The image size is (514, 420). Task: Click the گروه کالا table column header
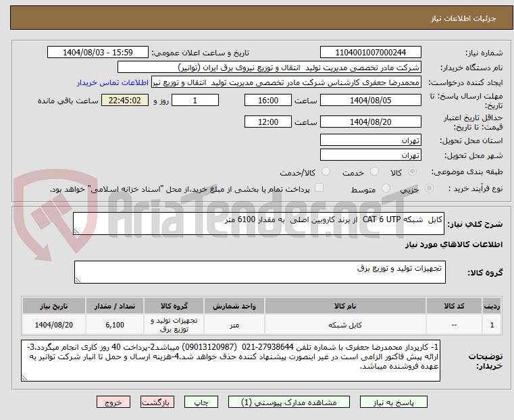[174, 306]
